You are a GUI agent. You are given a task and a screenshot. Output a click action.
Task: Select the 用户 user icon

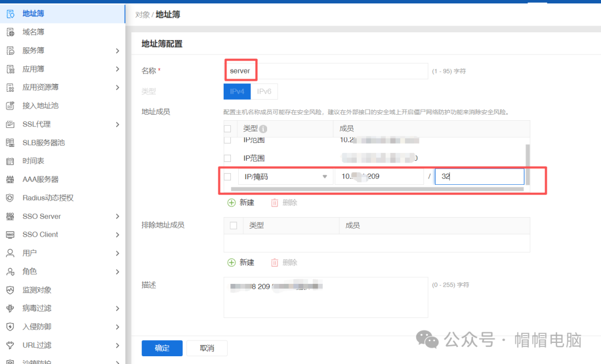pyautogui.click(x=11, y=253)
